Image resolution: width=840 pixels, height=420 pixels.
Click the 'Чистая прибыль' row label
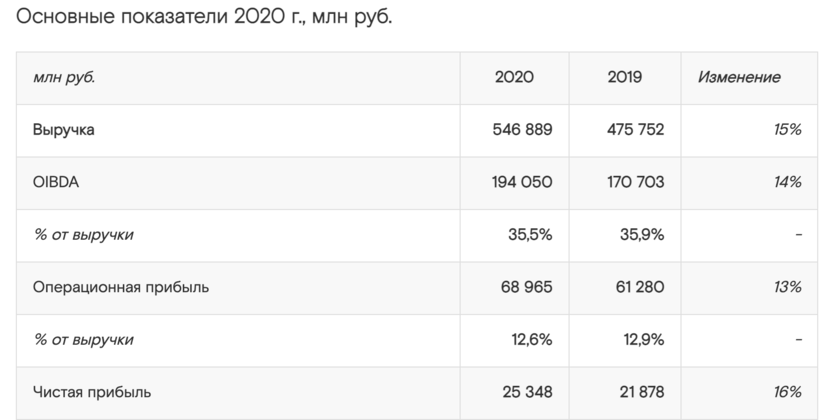(x=91, y=392)
